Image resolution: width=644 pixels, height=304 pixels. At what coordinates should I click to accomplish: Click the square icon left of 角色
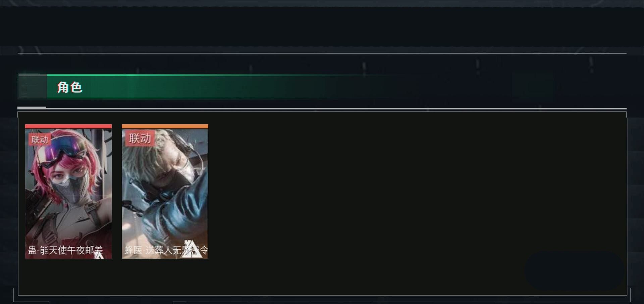[32, 86]
